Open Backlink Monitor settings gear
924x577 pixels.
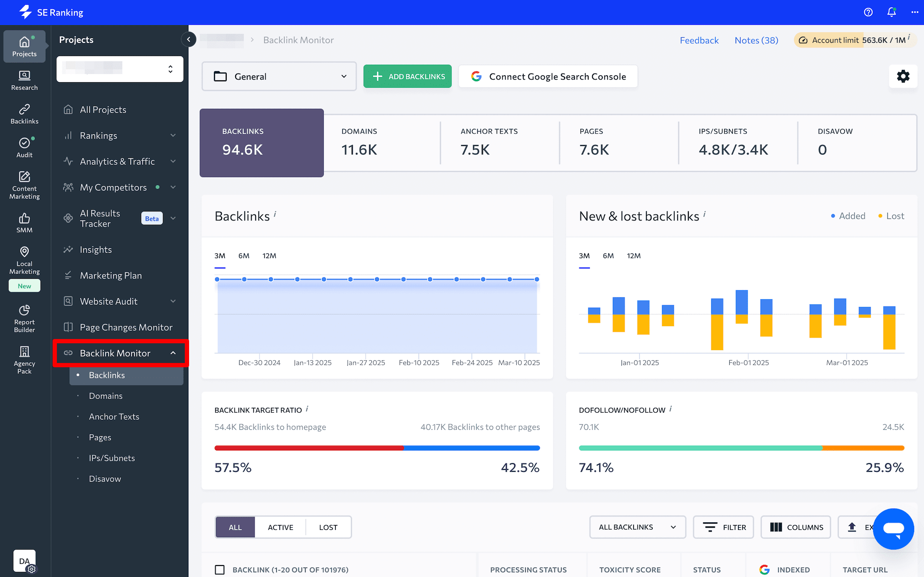pyautogui.click(x=903, y=76)
